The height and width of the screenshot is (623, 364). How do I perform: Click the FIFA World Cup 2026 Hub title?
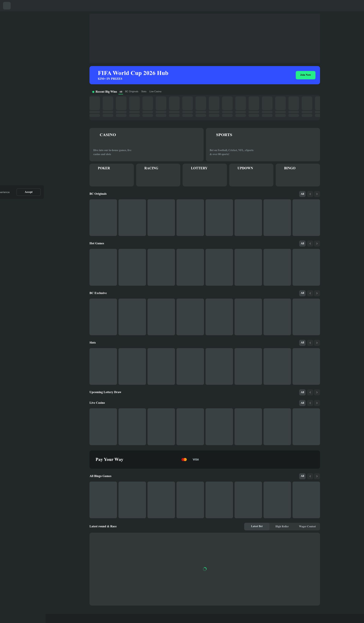[133, 73]
